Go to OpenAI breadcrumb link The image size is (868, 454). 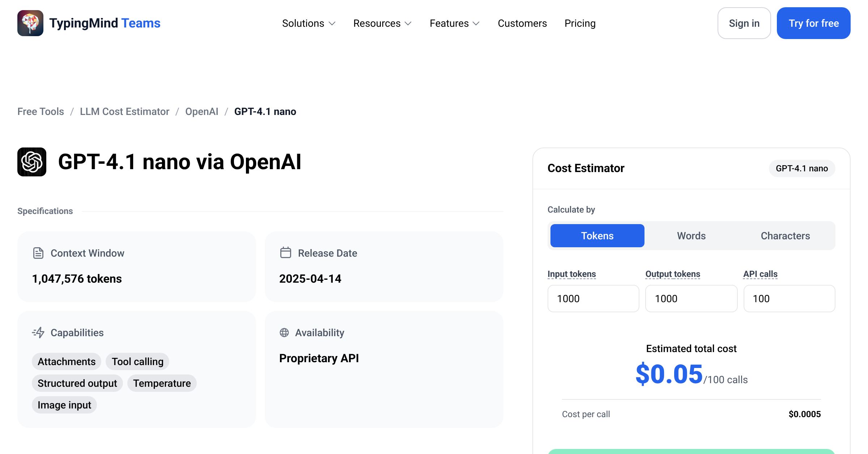point(202,111)
